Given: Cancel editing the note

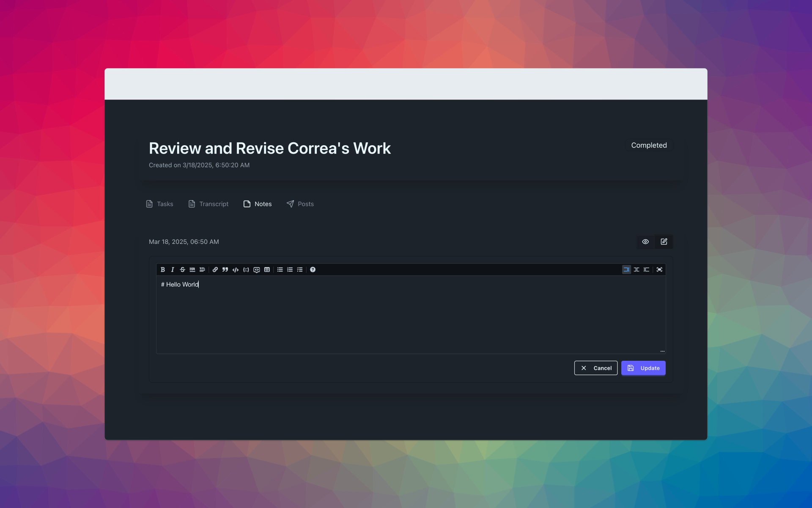Looking at the screenshot, I should pyautogui.click(x=595, y=368).
